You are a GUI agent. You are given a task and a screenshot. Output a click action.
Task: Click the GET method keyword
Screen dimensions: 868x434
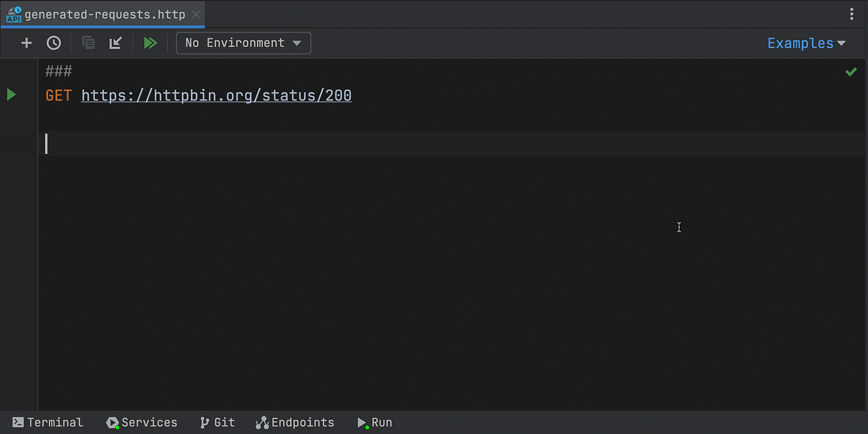point(58,95)
